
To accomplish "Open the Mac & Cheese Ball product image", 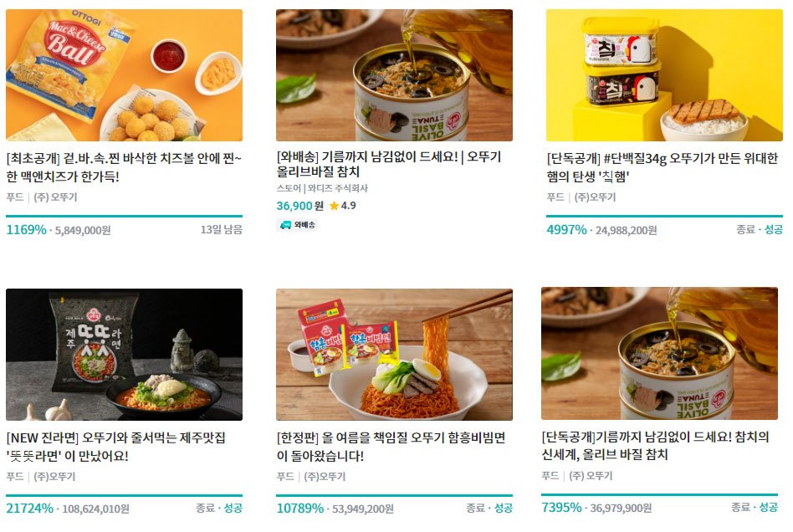I will click(124, 74).
